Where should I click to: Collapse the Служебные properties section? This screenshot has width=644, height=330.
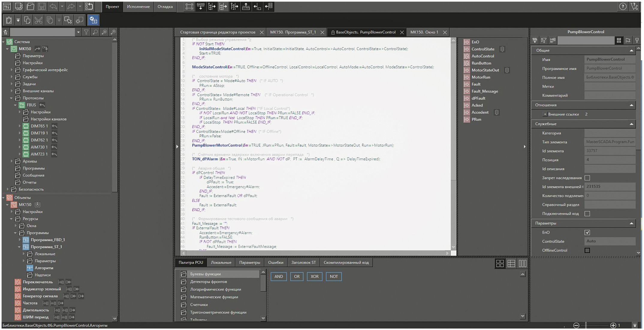(631, 124)
